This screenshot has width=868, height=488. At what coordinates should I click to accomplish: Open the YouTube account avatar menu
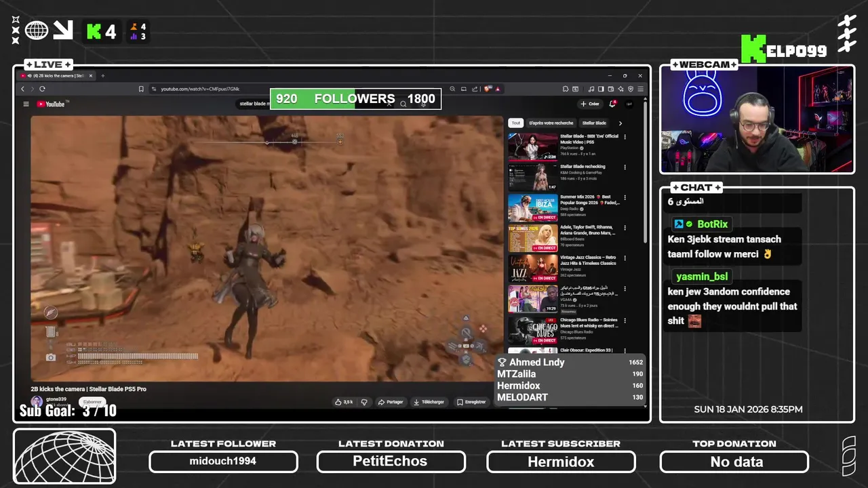click(629, 104)
